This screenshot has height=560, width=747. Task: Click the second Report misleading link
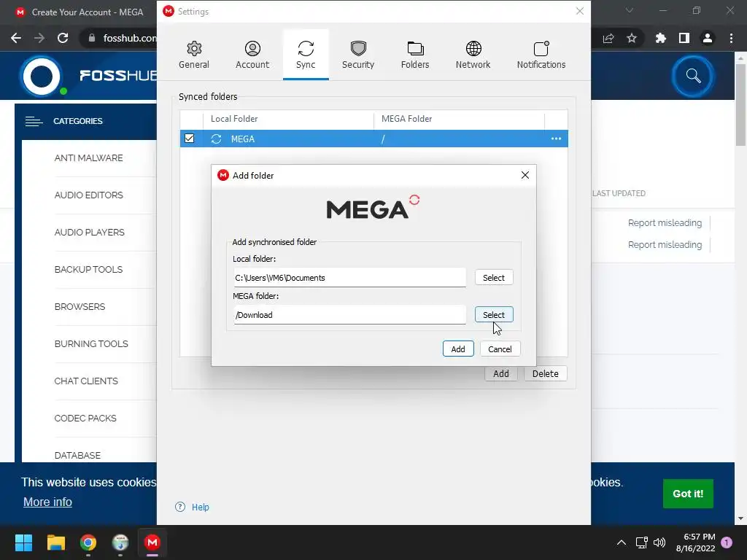(x=665, y=245)
